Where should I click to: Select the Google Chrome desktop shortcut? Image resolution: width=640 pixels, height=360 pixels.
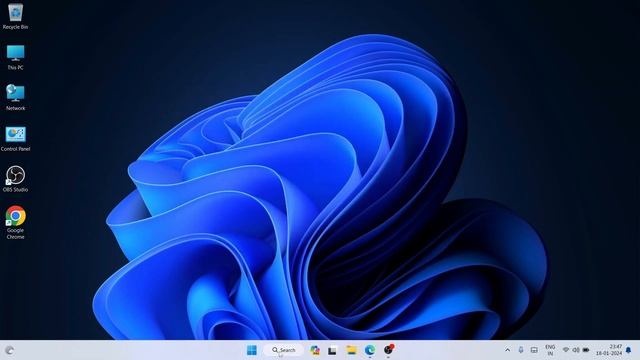pos(16,222)
